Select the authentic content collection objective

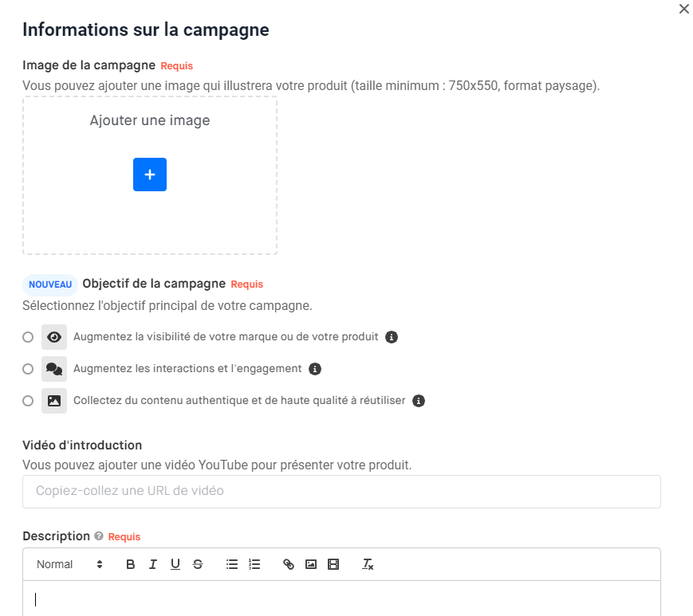28,401
